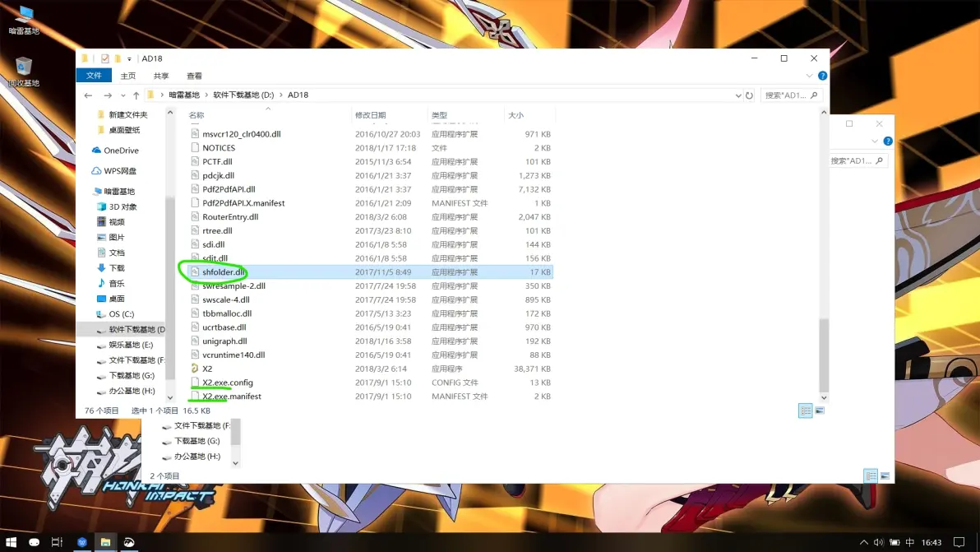The image size is (980, 552).
Task: Open the recent locations dropdown arrow
Action: click(x=122, y=95)
